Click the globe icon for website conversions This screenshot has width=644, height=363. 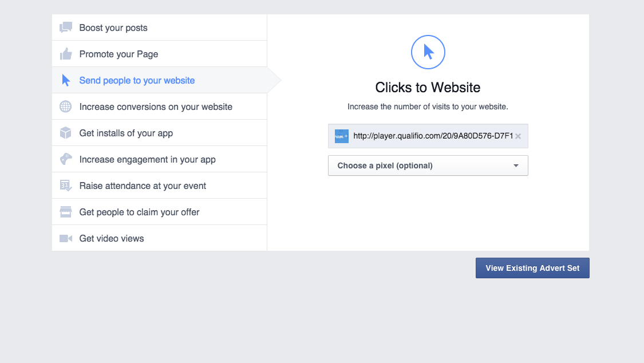coord(66,106)
